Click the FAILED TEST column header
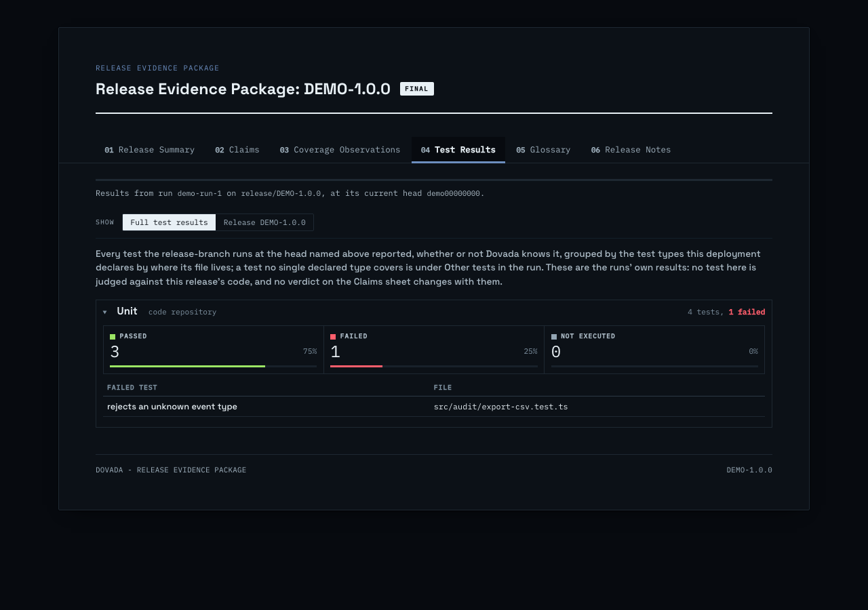This screenshot has width=868, height=610. point(132,388)
